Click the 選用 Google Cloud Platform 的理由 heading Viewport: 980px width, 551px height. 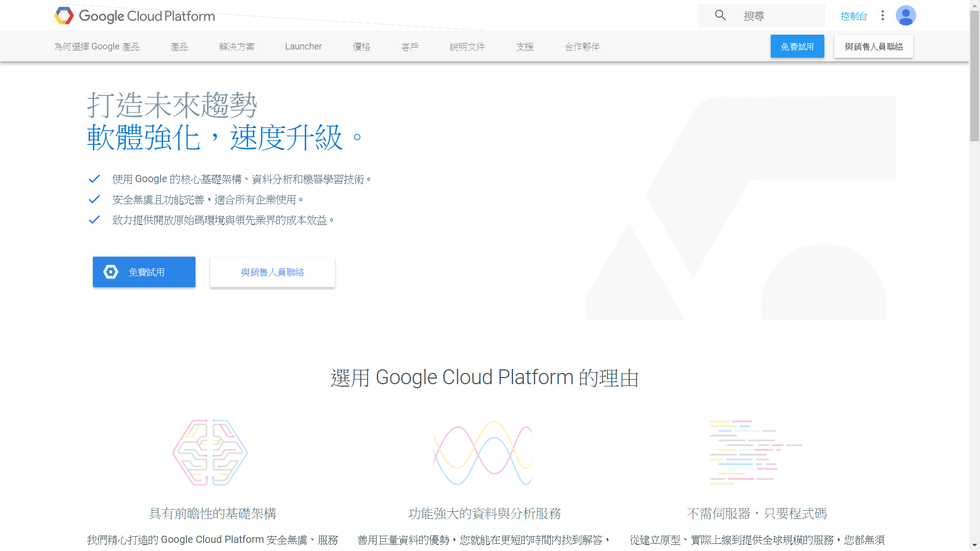pyautogui.click(x=485, y=378)
